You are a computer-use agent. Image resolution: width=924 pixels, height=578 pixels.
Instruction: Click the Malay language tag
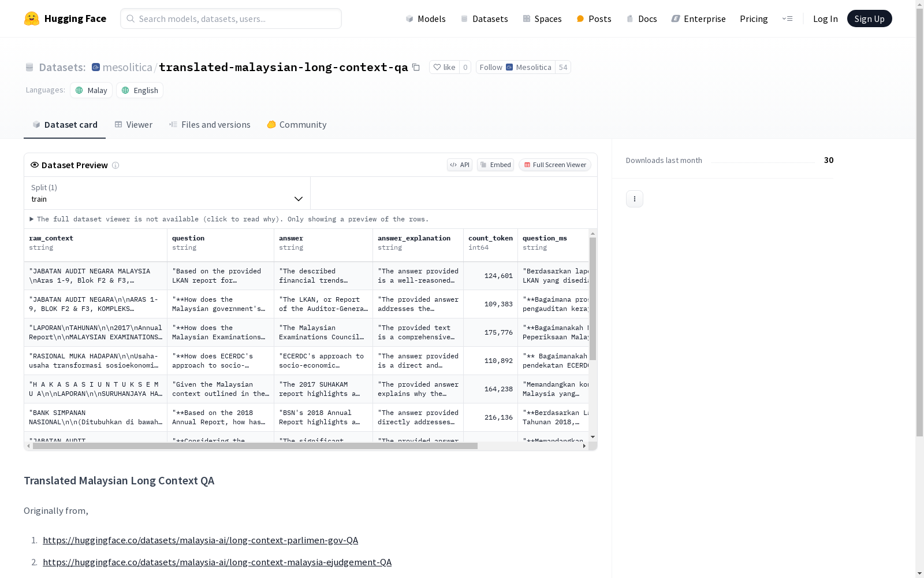[x=91, y=90]
